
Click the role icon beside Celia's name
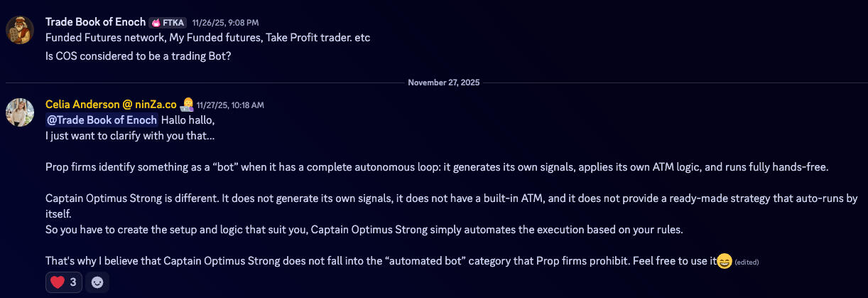[187, 105]
